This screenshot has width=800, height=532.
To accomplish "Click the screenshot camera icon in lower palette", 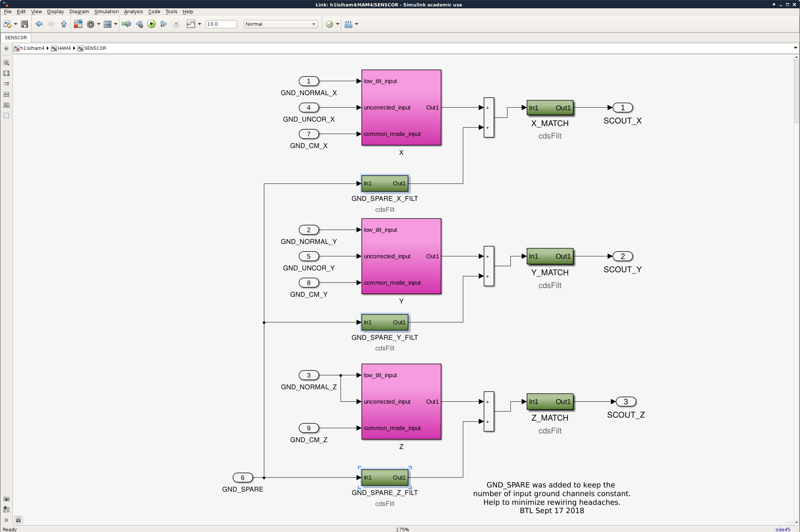I will pos(6,499).
